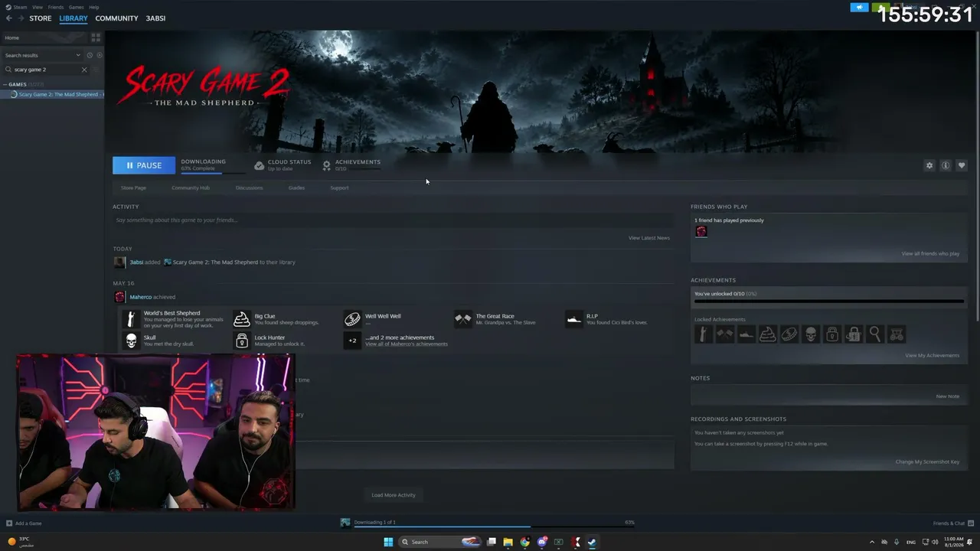Collapse the Games category in library
The height and width of the screenshot is (551, 980).
5,84
